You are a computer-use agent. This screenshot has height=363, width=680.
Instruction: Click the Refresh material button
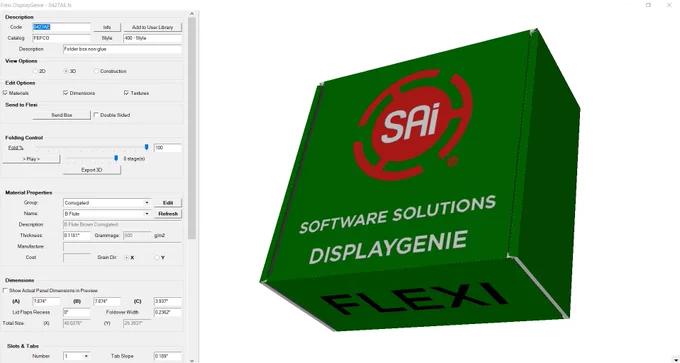point(168,214)
